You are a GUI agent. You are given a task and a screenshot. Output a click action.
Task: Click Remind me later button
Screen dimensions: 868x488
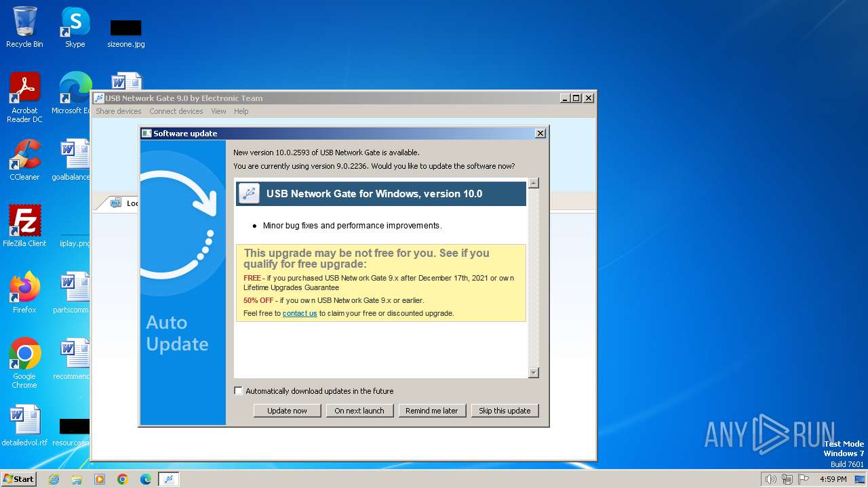(x=432, y=411)
